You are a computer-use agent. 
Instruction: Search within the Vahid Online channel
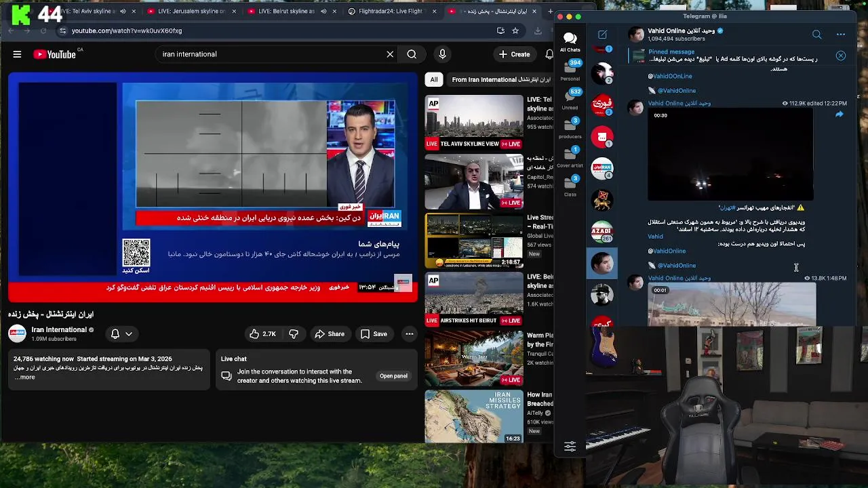[x=817, y=35]
